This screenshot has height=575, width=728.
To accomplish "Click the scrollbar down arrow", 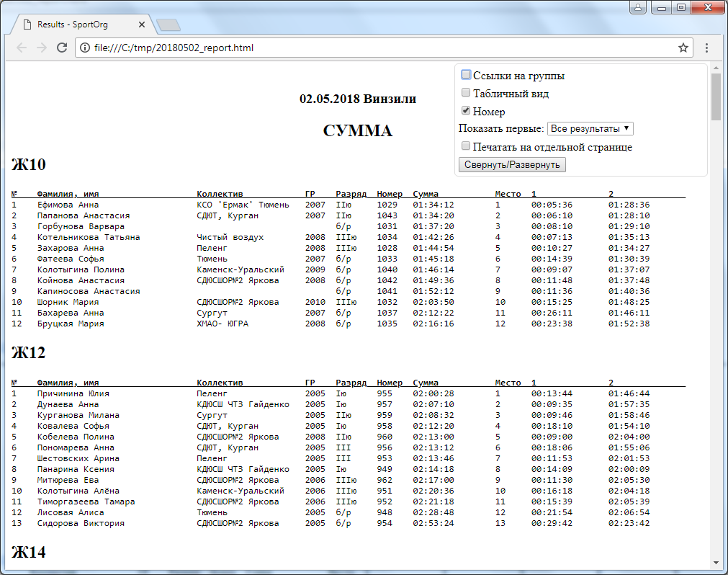I will click(716, 563).
